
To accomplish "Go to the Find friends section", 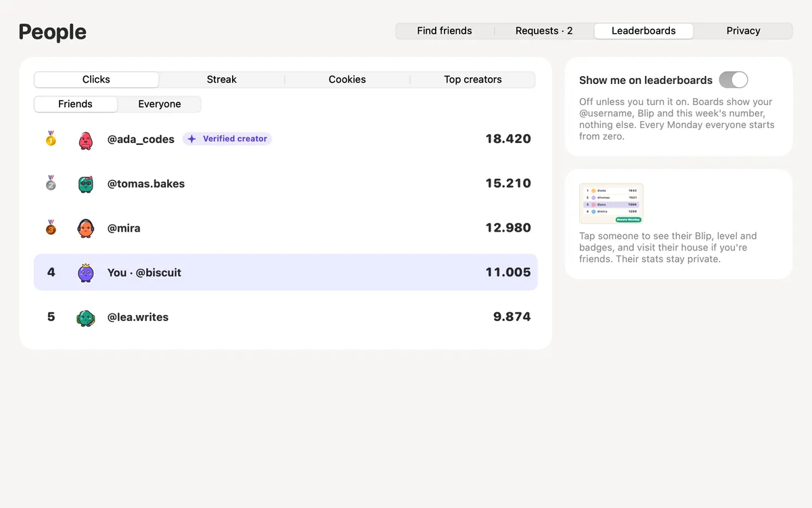I will 445,31.
